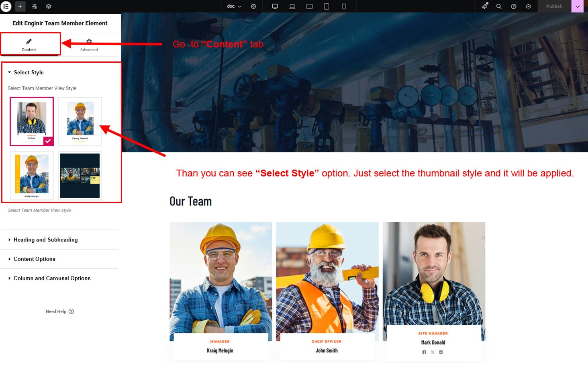Click the Elementor logo menu icon
The height and width of the screenshot is (379, 588).
6,6
